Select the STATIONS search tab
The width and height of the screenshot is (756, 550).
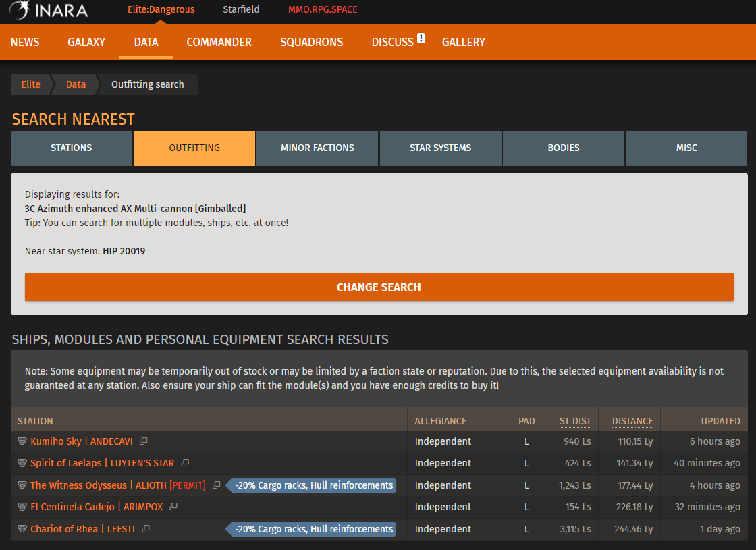(72, 148)
